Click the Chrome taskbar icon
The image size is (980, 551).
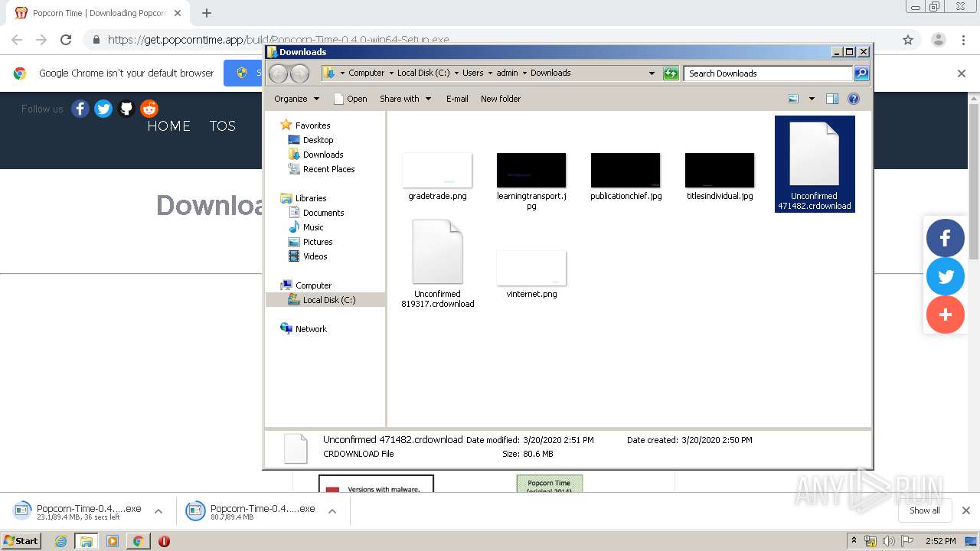tap(138, 541)
